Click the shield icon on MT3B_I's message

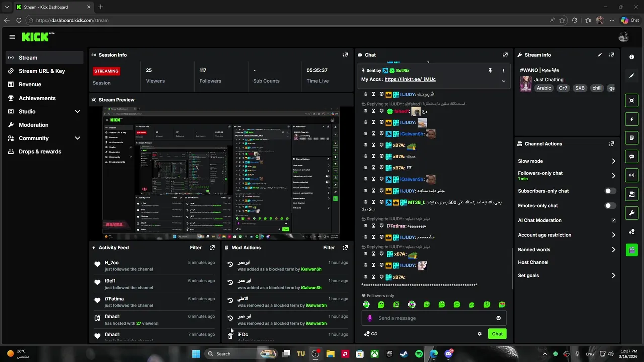coord(381,202)
